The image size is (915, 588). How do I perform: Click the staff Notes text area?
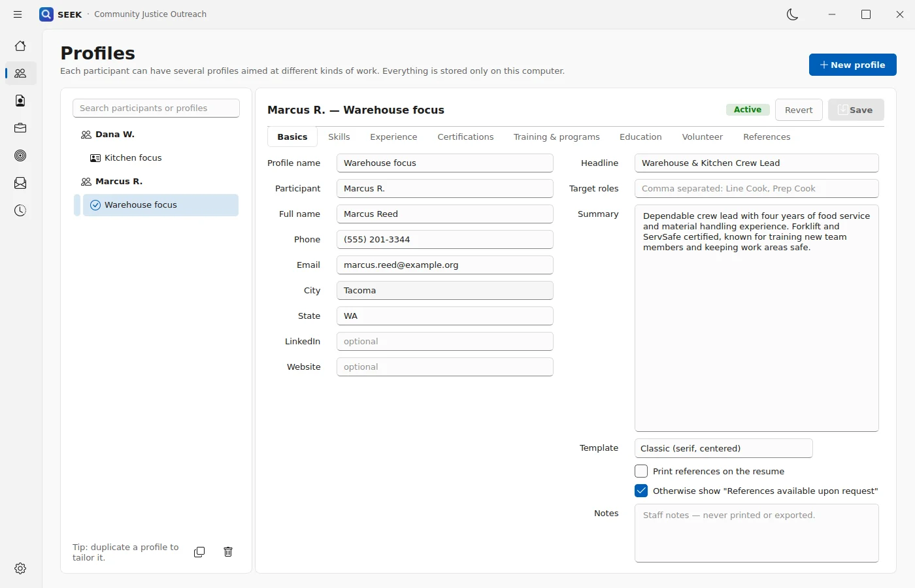757,533
